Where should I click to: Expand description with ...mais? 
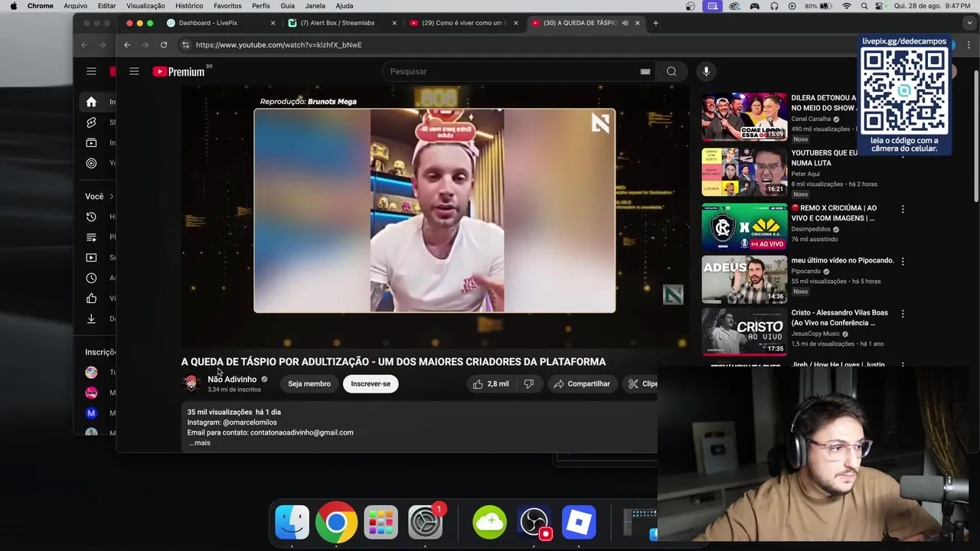[199, 442]
